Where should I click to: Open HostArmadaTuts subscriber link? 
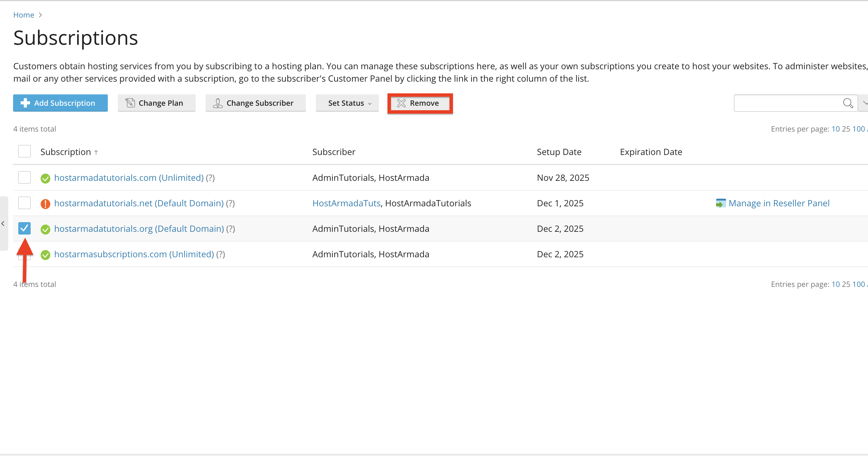coord(347,203)
